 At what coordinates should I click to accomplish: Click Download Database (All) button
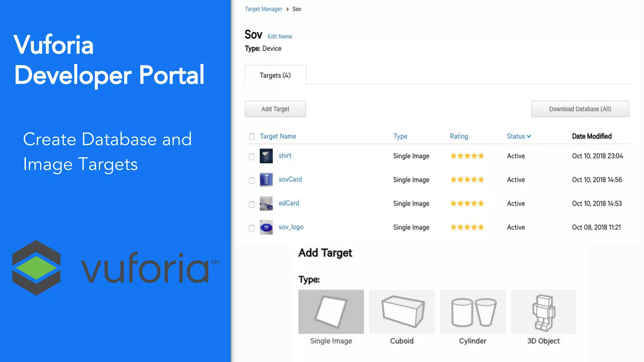(x=580, y=109)
